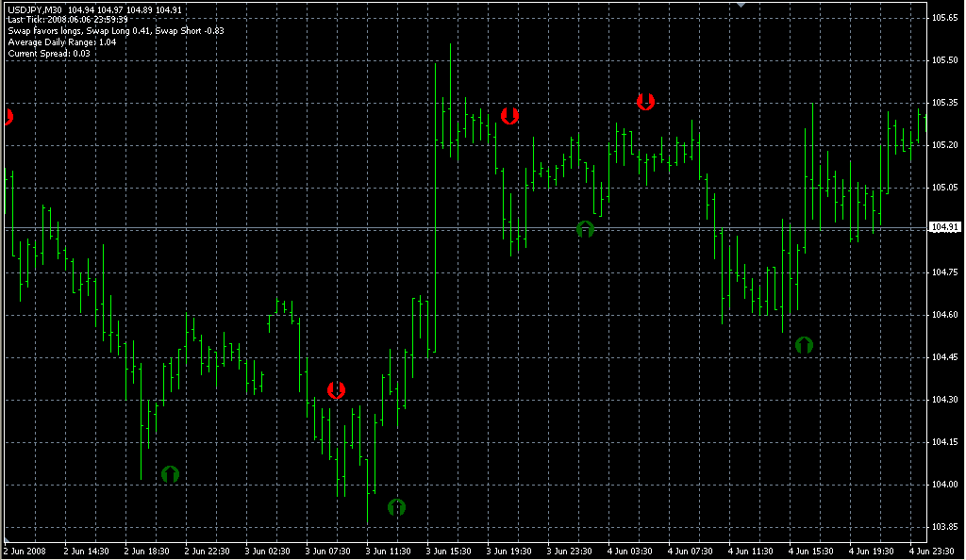Click the USDJPY,M30 symbol title text
966x560 pixels.
[x=35, y=9]
